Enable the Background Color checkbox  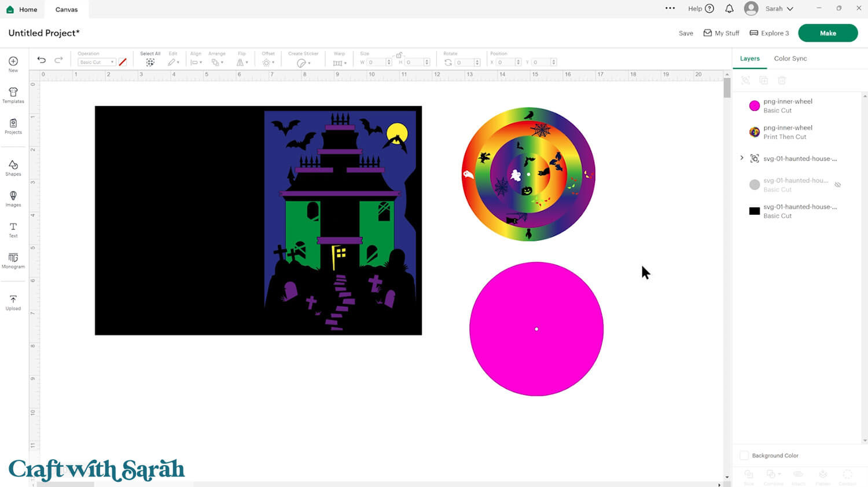744,455
